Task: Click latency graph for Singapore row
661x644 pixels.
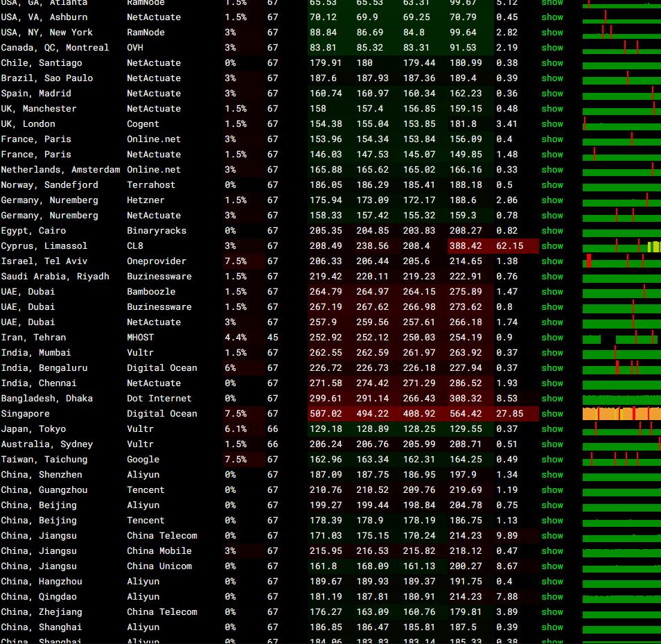Action: 622,413
